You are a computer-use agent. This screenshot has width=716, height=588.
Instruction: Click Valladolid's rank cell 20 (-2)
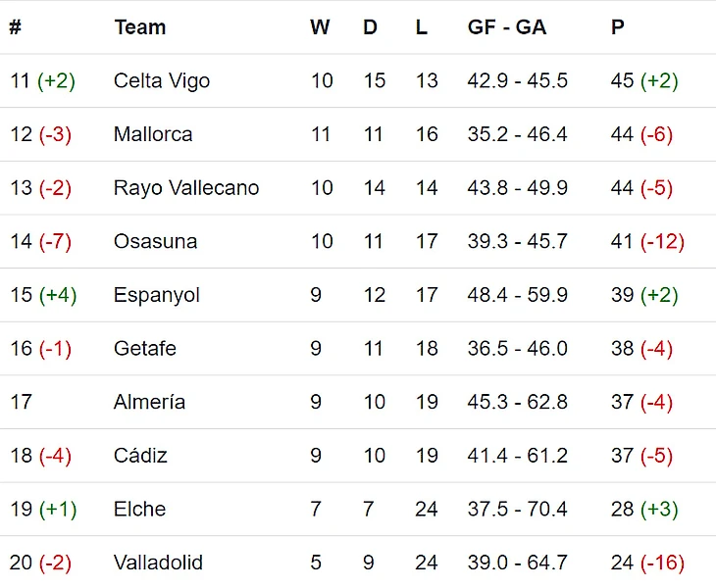[x=40, y=563]
